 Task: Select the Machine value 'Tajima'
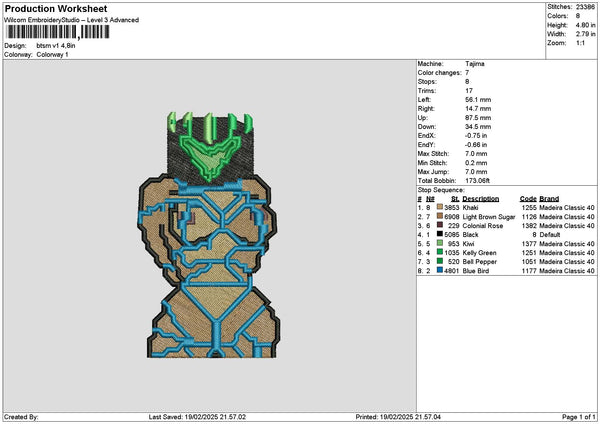click(x=474, y=64)
